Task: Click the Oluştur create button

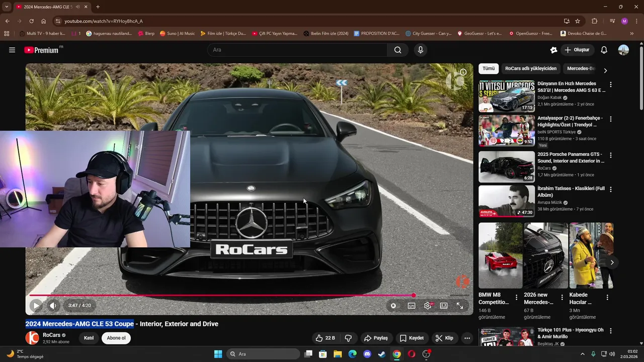Action: (x=577, y=50)
